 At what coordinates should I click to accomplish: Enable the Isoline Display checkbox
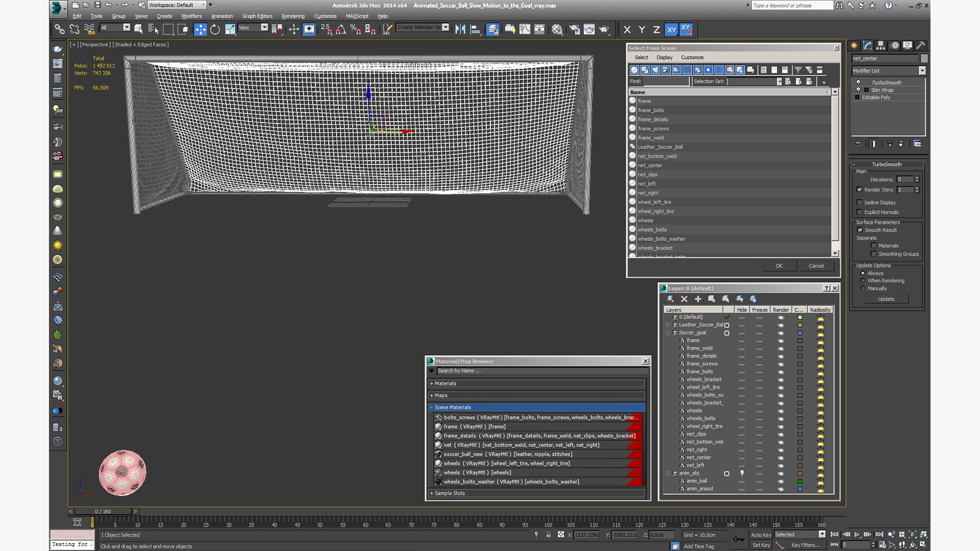point(860,202)
